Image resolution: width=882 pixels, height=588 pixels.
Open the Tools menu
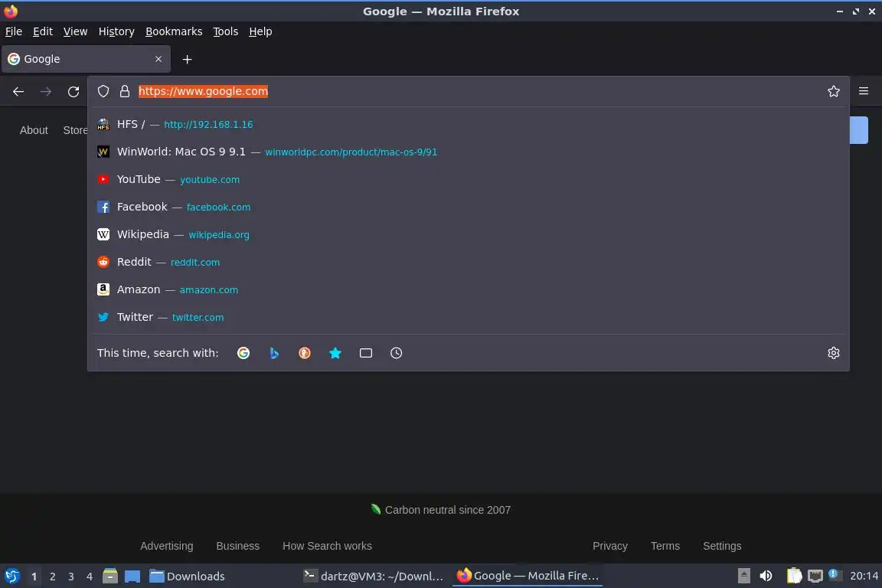pyautogui.click(x=226, y=31)
